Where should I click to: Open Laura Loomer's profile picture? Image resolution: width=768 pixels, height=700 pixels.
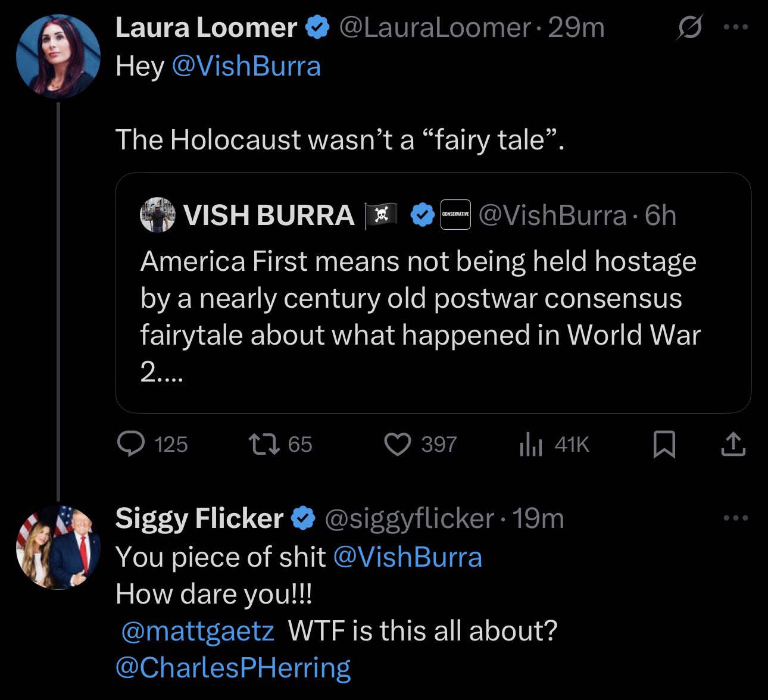58,56
